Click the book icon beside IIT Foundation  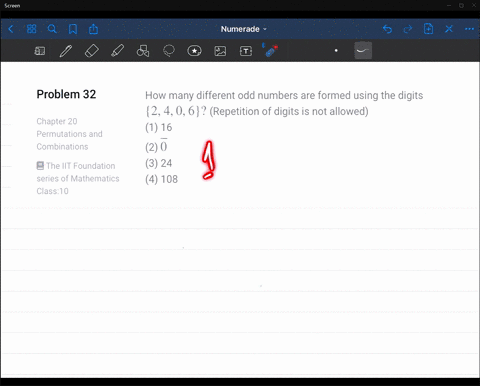pos(40,165)
